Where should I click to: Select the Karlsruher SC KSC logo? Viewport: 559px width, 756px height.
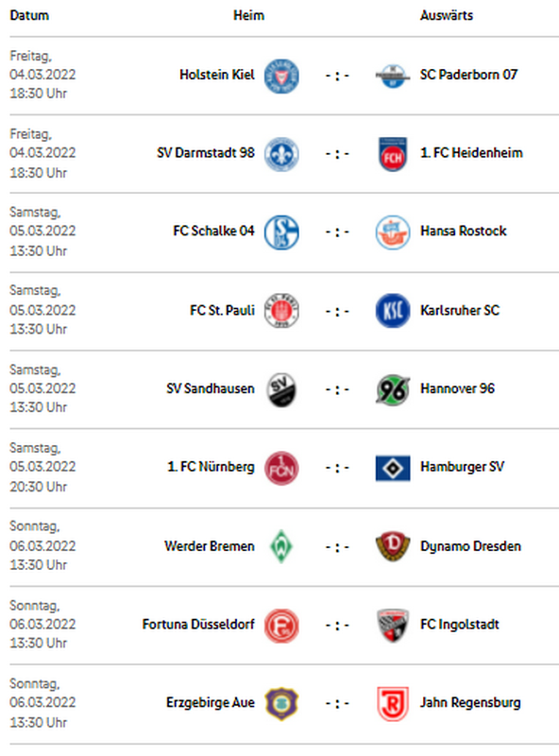(x=393, y=311)
